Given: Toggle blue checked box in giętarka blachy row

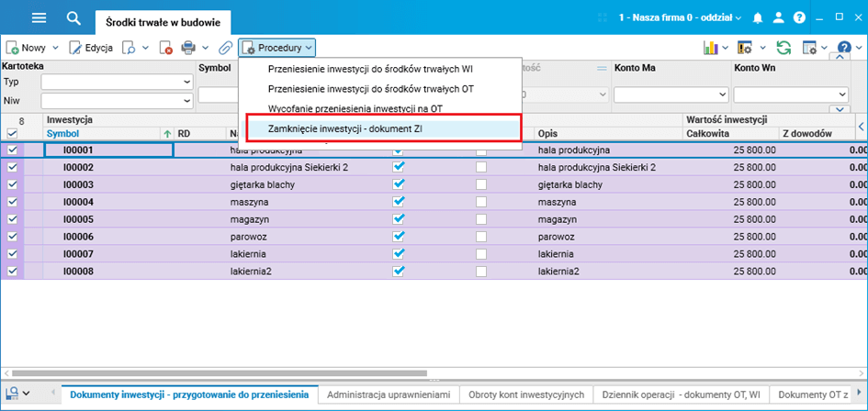Looking at the screenshot, I should click(x=398, y=183).
